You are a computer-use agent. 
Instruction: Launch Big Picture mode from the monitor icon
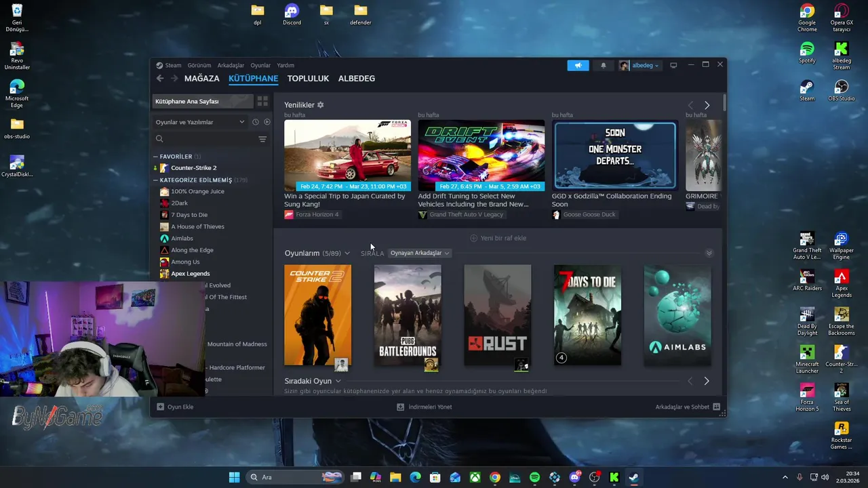[x=673, y=65]
